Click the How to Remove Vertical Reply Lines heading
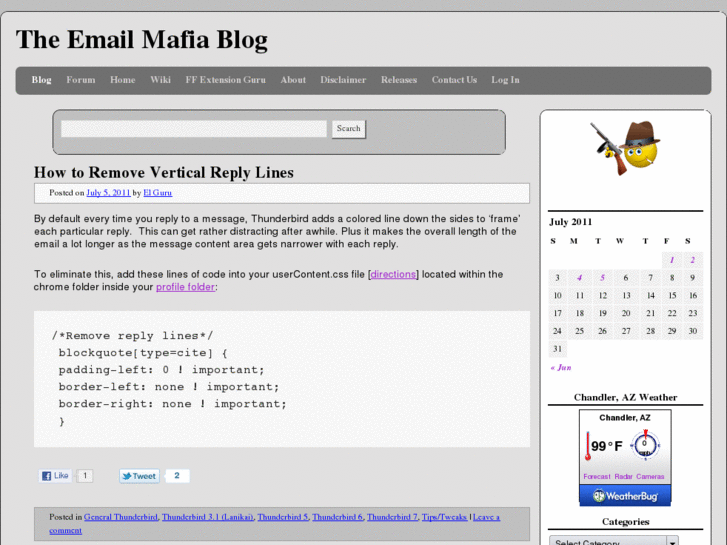This screenshot has width=727, height=545. (164, 173)
